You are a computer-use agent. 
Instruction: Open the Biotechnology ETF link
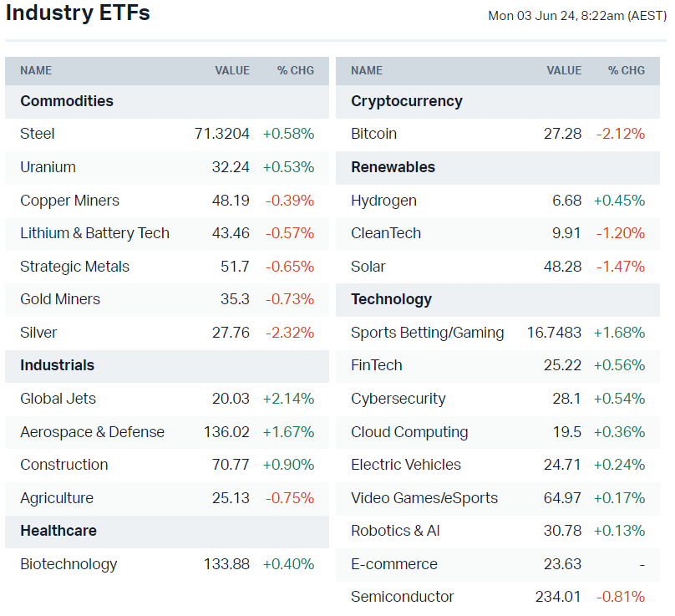coord(69,564)
